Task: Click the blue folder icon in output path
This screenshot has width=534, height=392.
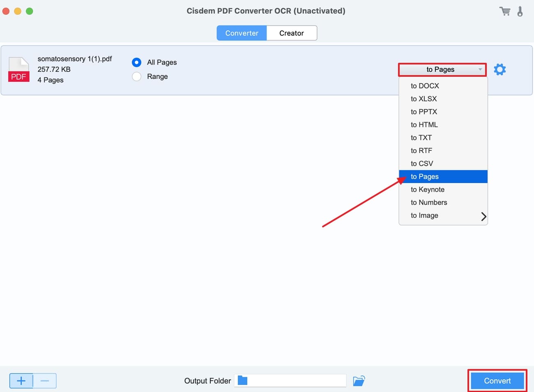Action: click(243, 381)
